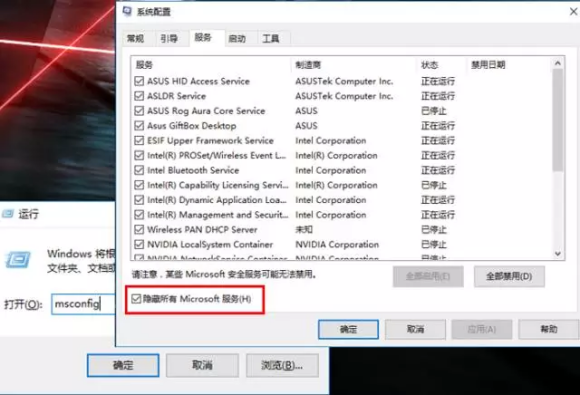Click the 打开 input field containing msconfig
Screen dimensions: 580x395
tap(84, 304)
